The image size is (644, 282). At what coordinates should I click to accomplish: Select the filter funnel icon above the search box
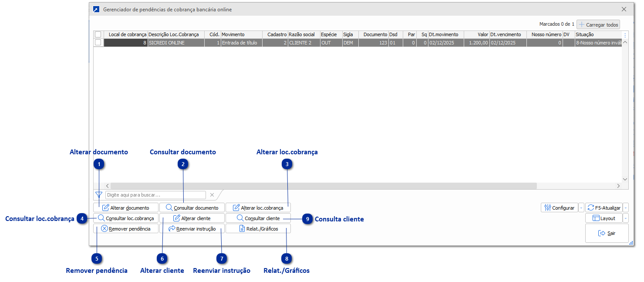tap(98, 195)
